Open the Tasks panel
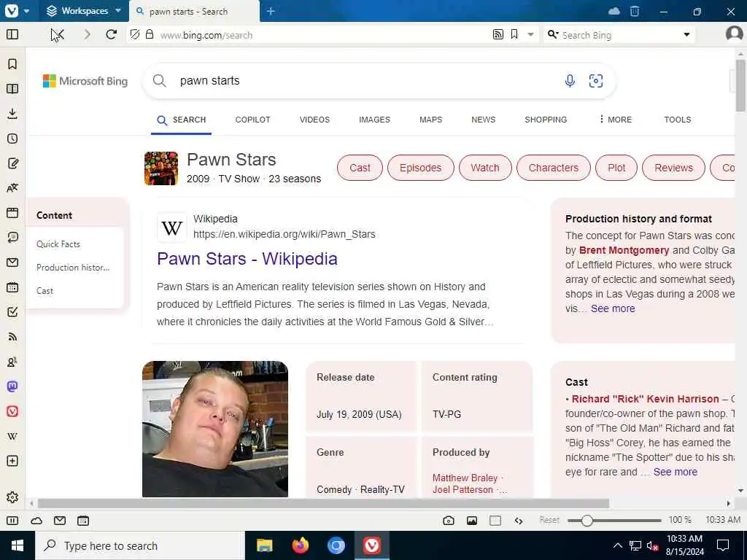The height and width of the screenshot is (560, 747). (x=12, y=312)
